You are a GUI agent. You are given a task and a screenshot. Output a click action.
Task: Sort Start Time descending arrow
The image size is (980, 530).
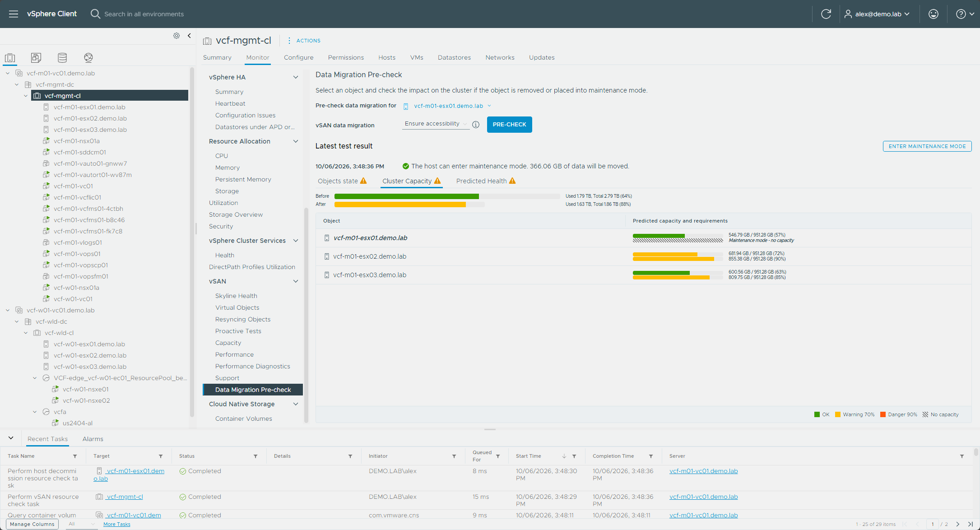click(x=564, y=456)
